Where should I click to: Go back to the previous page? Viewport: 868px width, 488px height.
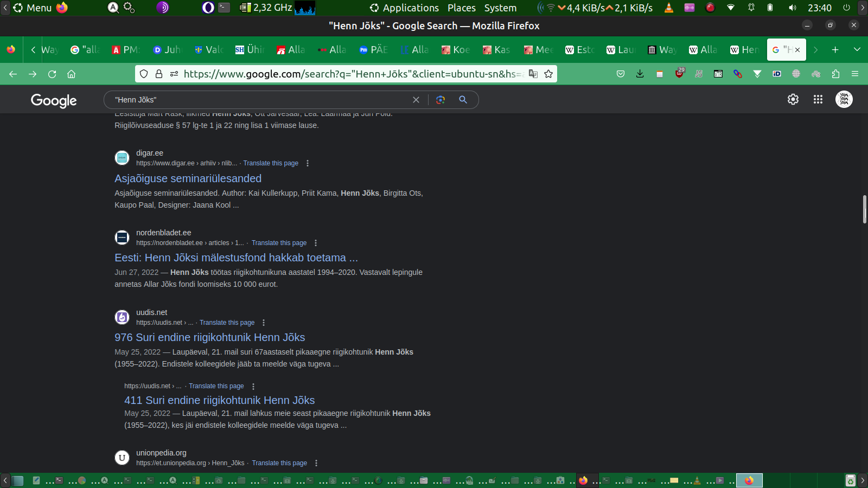point(13,74)
